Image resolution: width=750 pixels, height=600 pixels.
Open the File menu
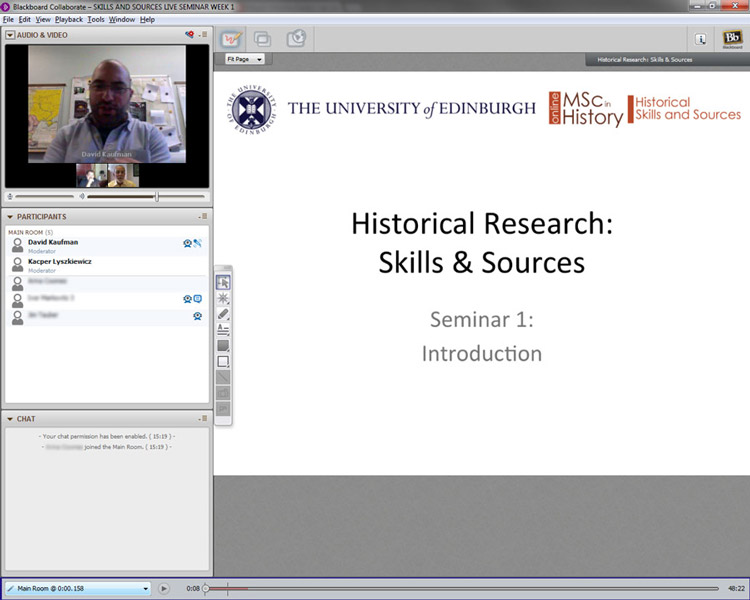coord(8,20)
